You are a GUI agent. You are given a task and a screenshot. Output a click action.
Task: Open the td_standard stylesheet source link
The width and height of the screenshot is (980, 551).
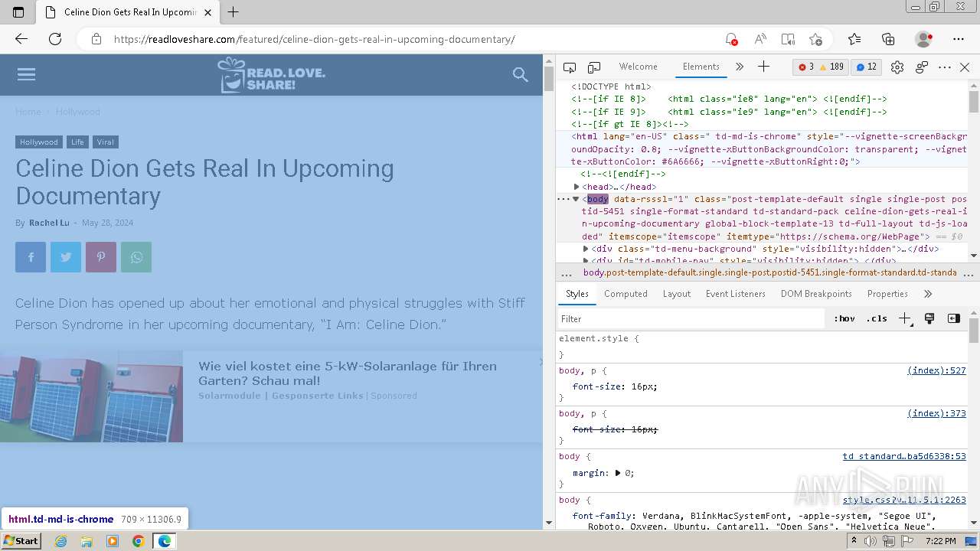(x=904, y=456)
